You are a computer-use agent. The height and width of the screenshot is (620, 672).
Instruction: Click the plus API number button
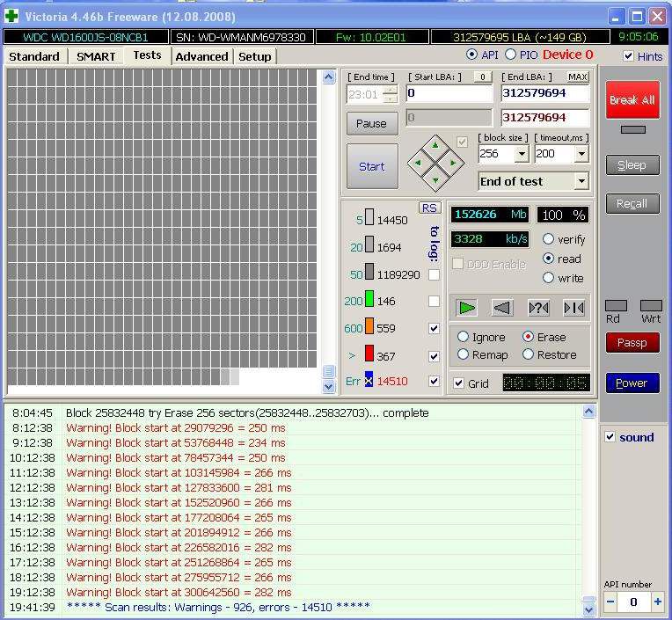(658, 602)
